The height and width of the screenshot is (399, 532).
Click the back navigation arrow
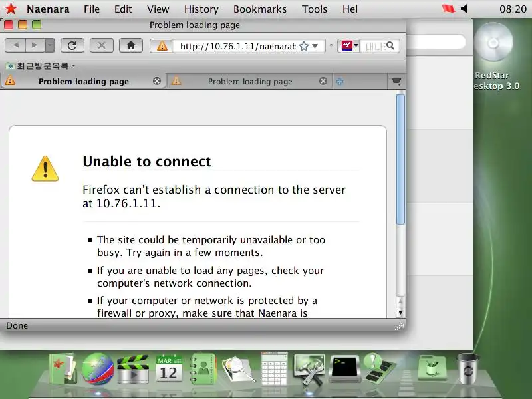[x=15, y=45]
